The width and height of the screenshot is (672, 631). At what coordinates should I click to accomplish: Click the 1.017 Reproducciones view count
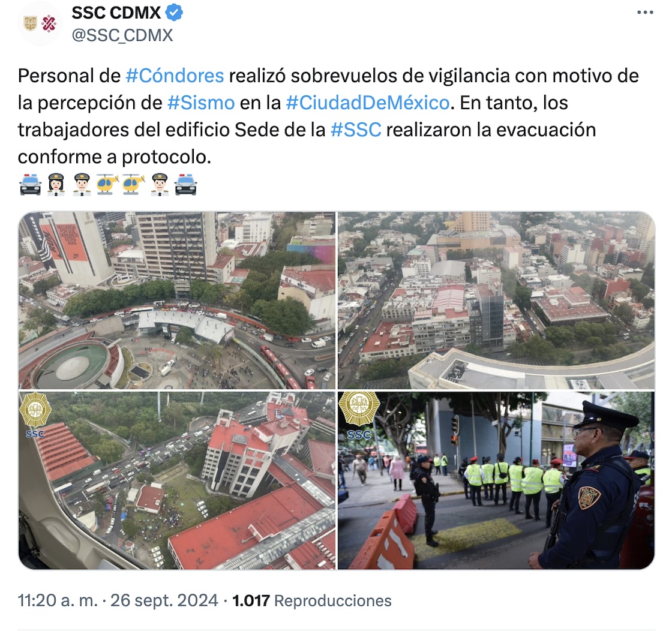312,600
